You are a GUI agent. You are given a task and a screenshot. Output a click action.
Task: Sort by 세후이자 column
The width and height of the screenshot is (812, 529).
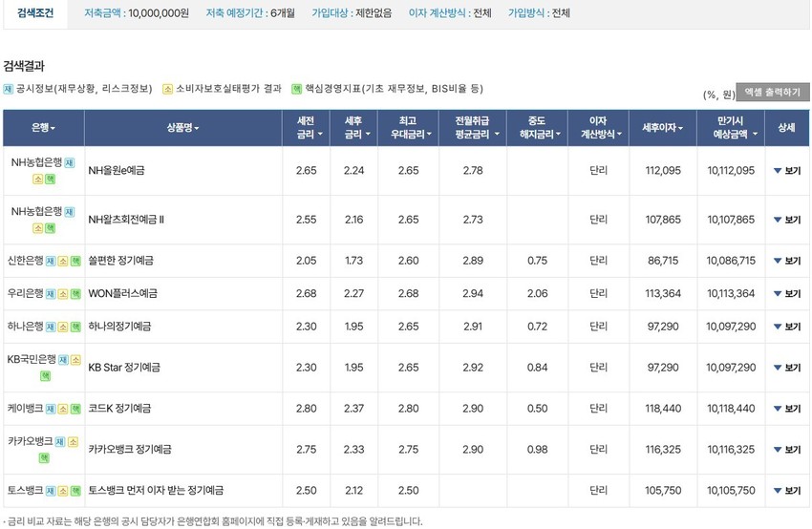(663, 127)
